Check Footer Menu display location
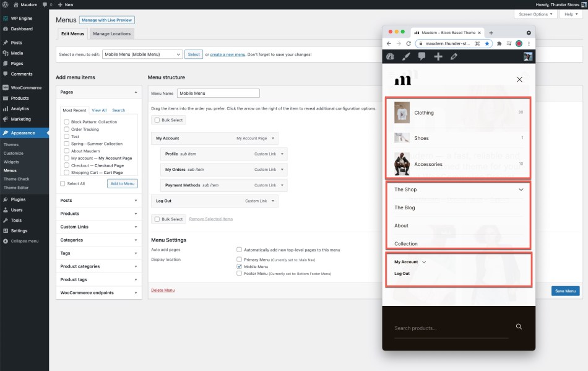The height and width of the screenshot is (371, 588). click(240, 274)
